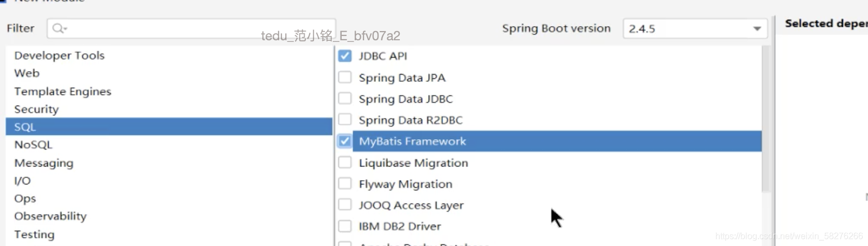Choose the Messaging category

(x=169, y=163)
